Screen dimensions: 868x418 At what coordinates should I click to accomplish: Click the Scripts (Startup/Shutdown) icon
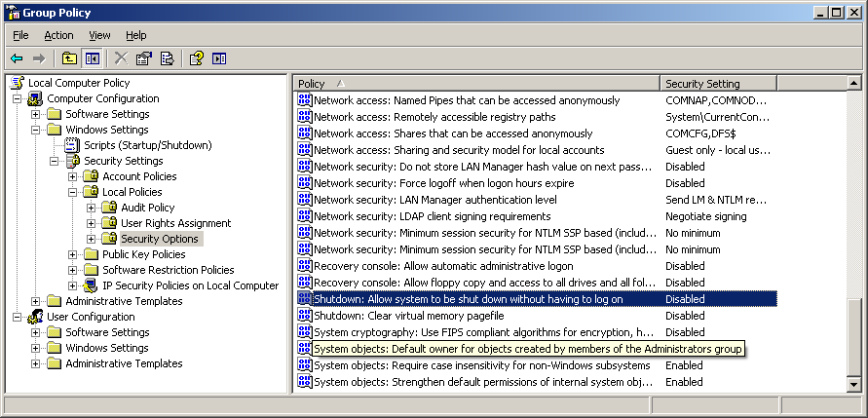71,145
